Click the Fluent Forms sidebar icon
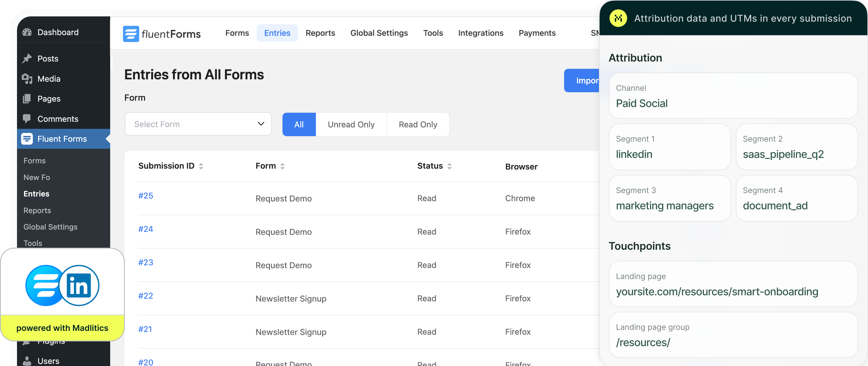Screen dimensions: 868x366 [x=27, y=139]
